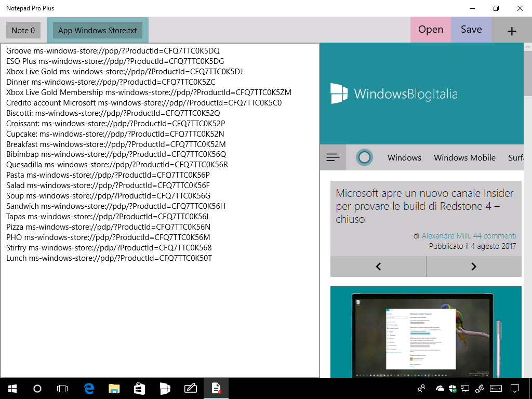Screen dimensions: 532x399
Task: Open WindowsBlogItalia app from taskbar
Action: (165, 389)
